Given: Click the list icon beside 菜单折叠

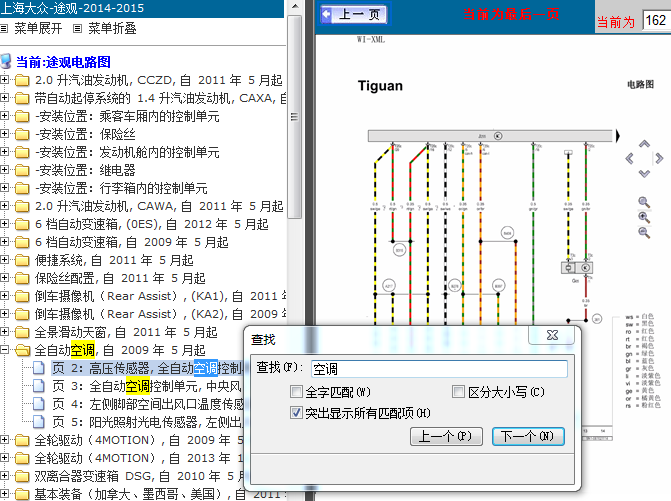Looking at the screenshot, I should [77, 29].
